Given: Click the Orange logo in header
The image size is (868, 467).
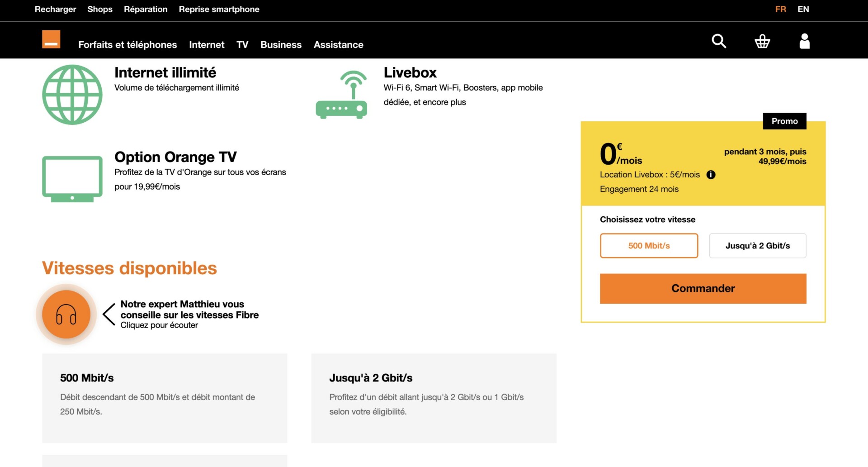Looking at the screenshot, I should tap(51, 39).
